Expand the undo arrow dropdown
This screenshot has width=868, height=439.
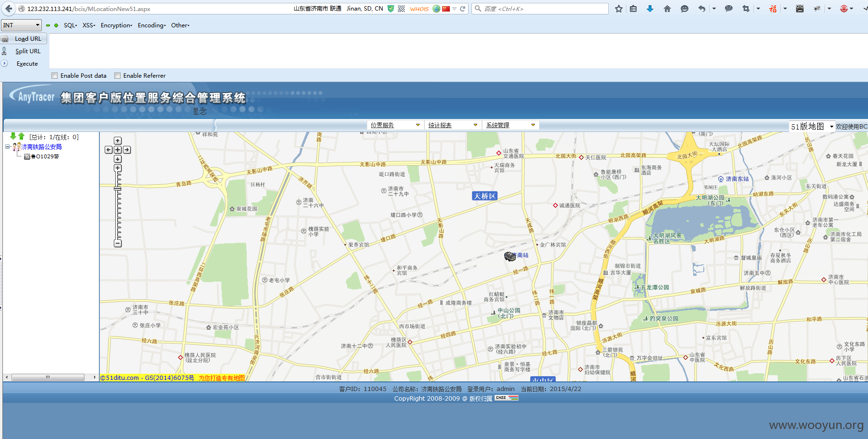[x=714, y=9]
